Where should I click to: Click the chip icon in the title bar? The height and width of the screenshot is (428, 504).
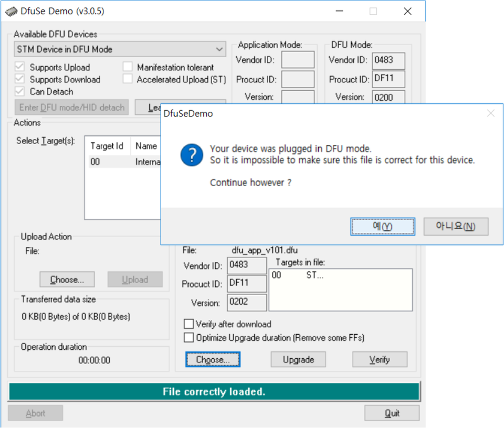pyautogui.click(x=10, y=10)
